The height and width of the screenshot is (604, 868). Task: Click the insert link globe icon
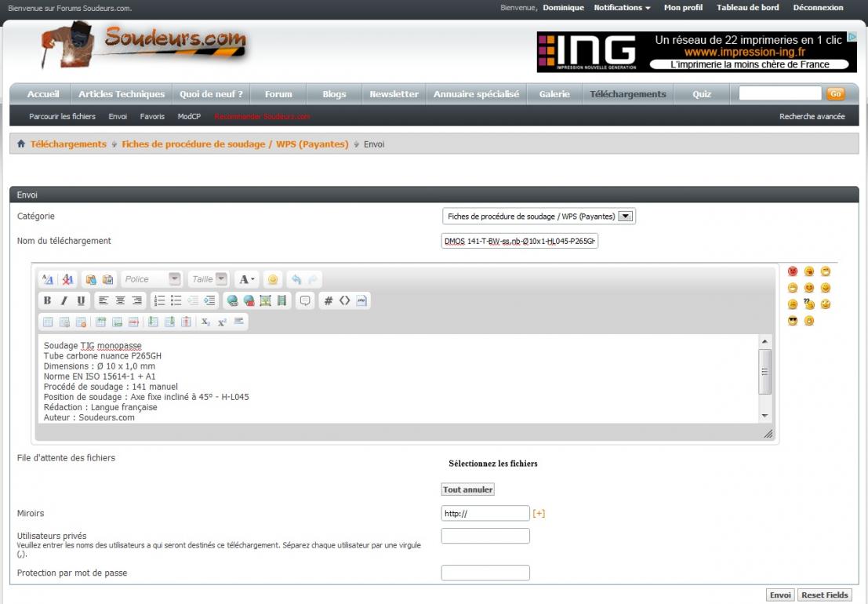pos(232,300)
